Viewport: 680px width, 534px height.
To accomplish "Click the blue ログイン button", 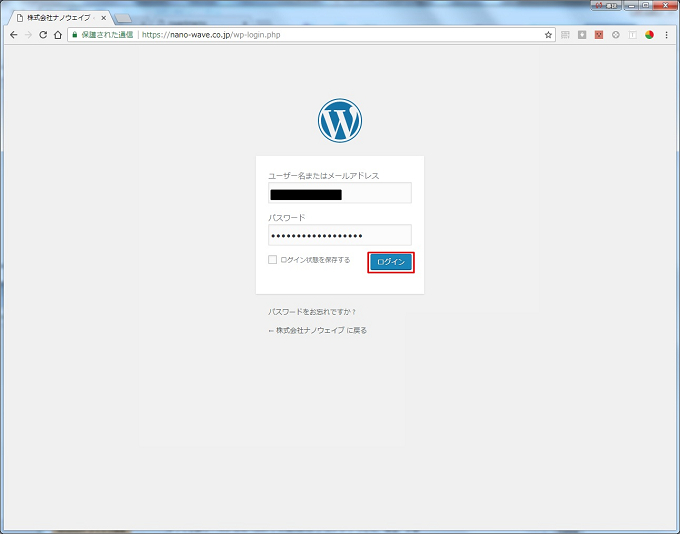I will point(391,262).
